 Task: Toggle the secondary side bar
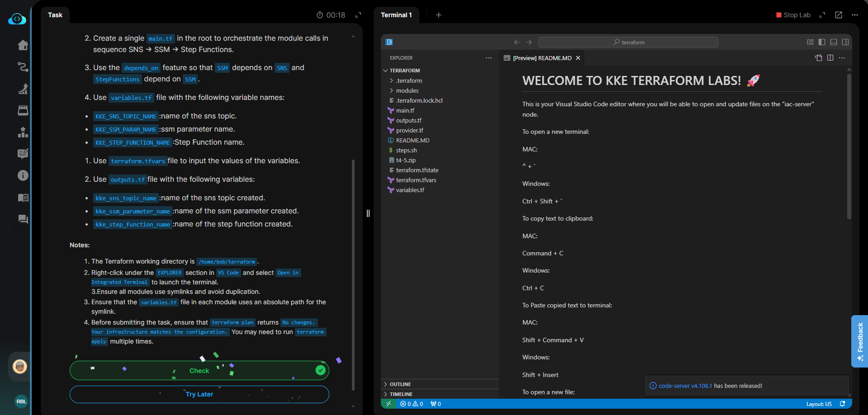(845, 42)
